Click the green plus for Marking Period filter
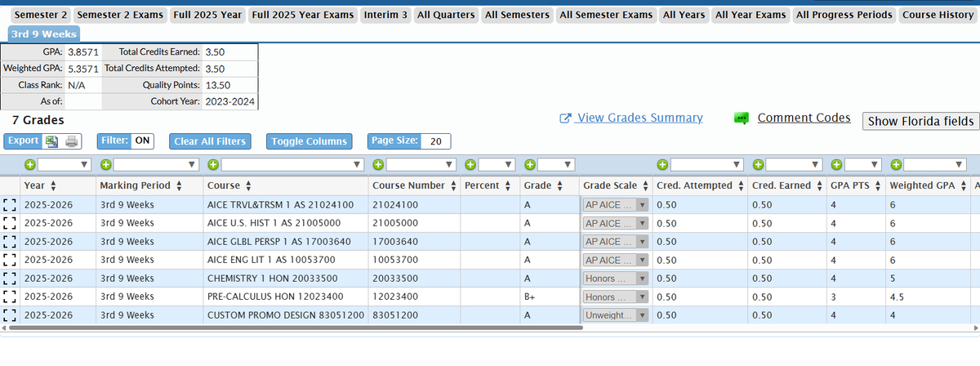 (105, 164)
